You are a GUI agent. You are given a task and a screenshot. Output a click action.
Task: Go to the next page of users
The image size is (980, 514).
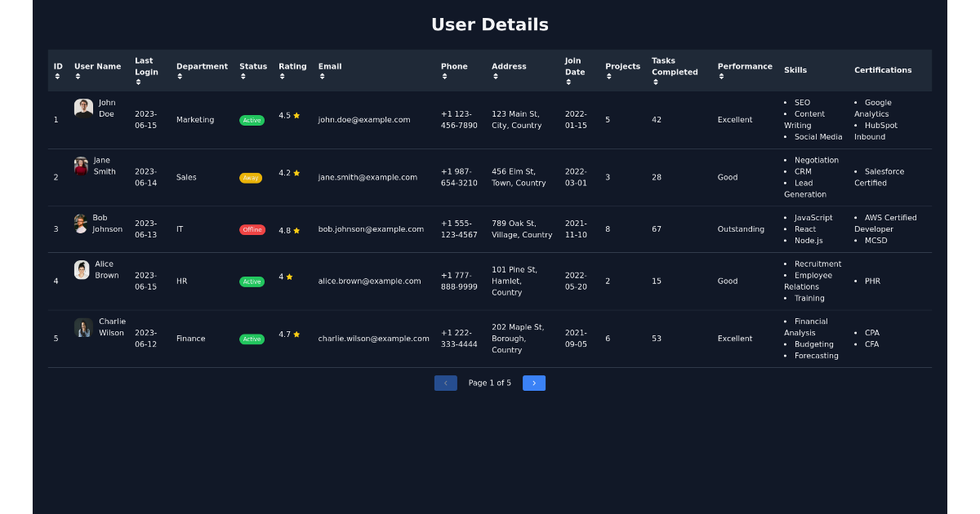tap(534, 383)
